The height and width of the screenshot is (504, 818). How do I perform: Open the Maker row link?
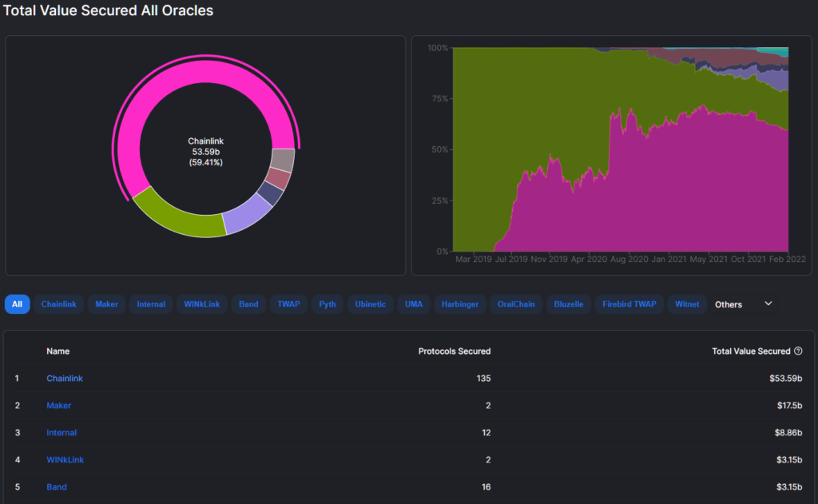point(58,406)
